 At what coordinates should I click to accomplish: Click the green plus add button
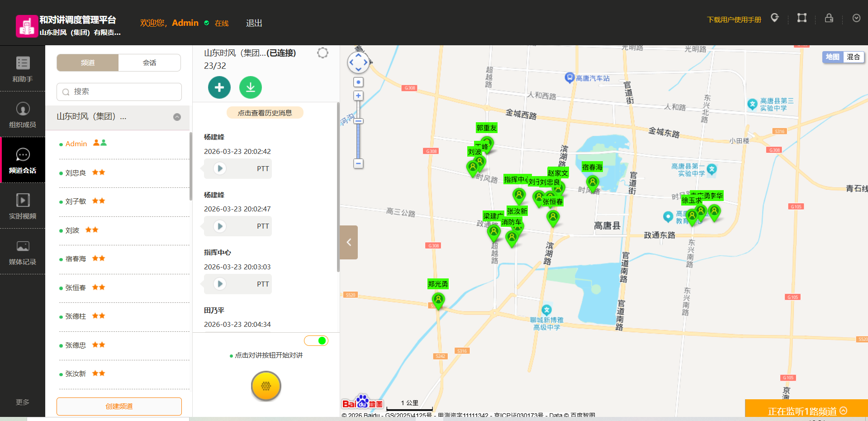(x=219, y=87)
